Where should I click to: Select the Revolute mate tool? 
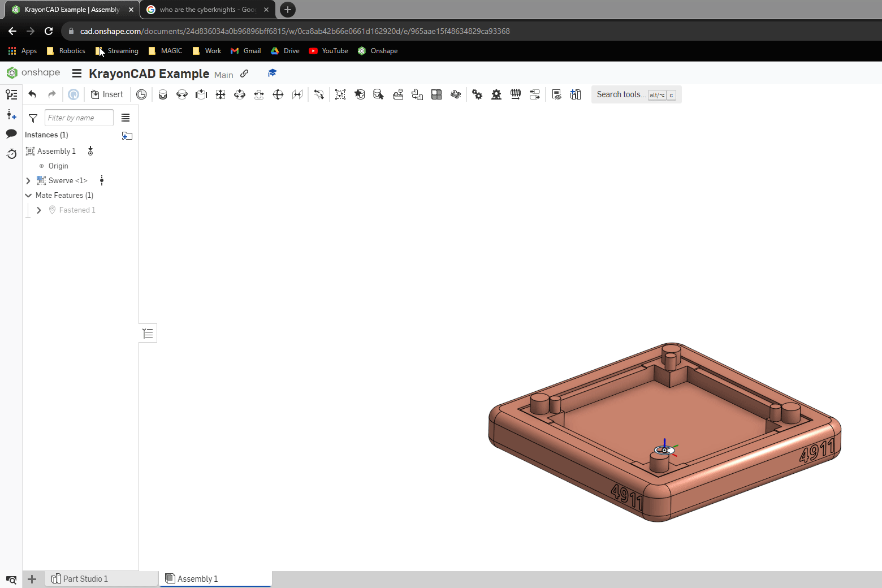point(182,94)
